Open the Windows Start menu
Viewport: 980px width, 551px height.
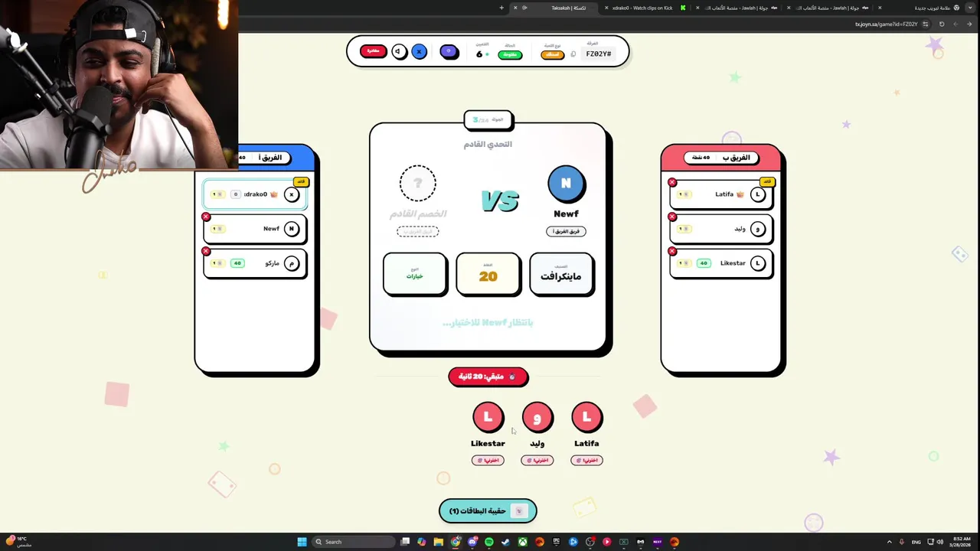[302, 542]
